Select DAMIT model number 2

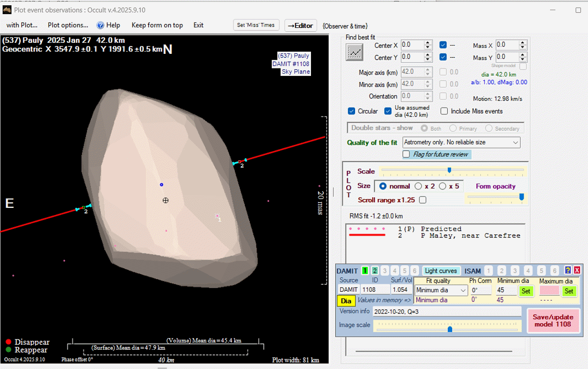(x=375, y=271)
